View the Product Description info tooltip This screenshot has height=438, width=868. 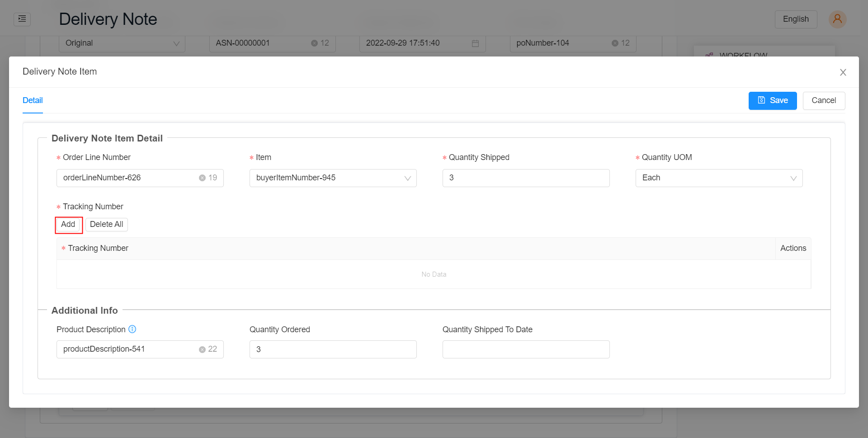coord(132,330)
